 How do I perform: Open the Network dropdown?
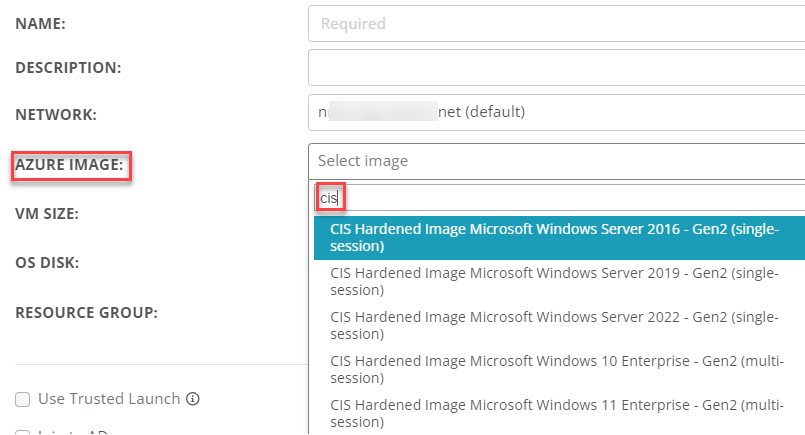(x=557, y=112)
